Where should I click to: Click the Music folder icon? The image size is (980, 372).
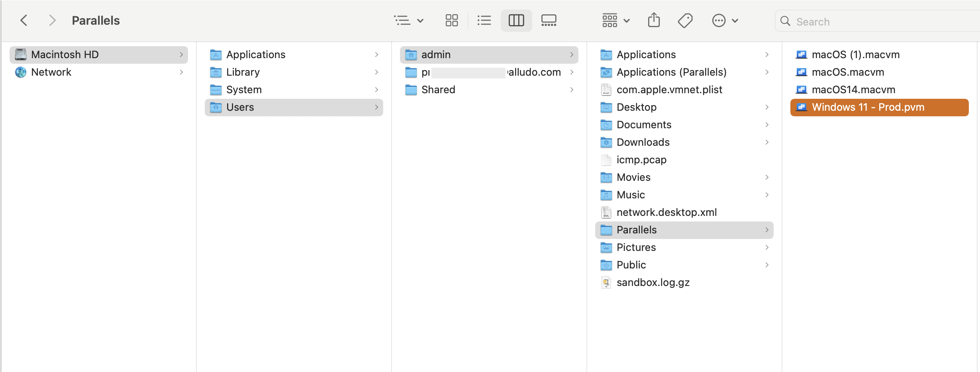(x=606, y=195)
